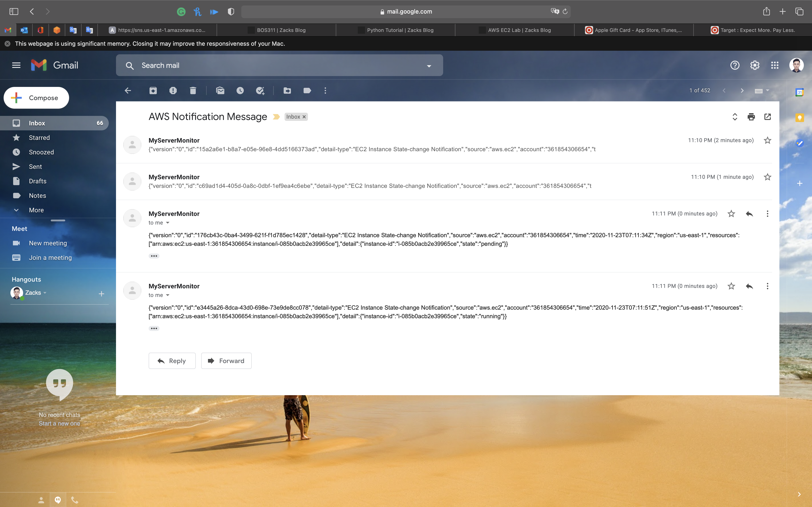The height and width of the screenshot is (507, 812).
Task: Star the 11:10 PM one-minute-ago message
Action: (767, 177)
